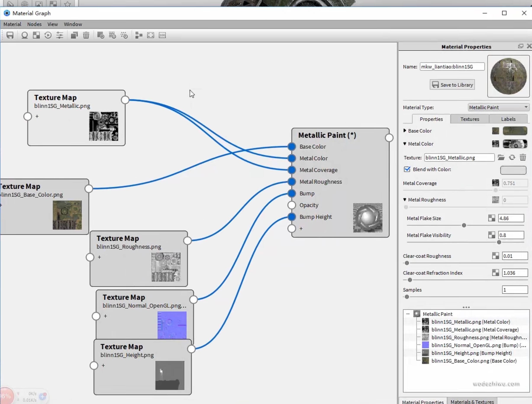Screen dimensions: 532x404
Task: Click the zoom to fit icon
Action: pos(151,35)
